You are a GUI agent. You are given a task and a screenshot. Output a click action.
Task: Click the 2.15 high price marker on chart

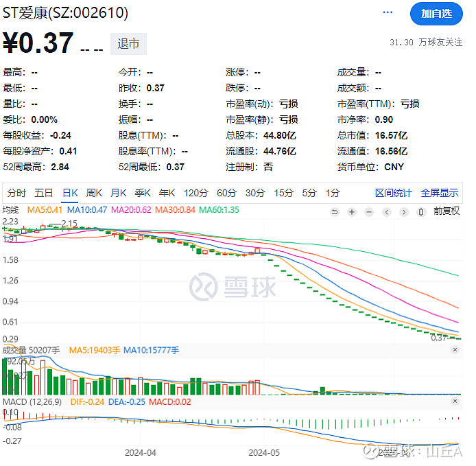[69, 224]
